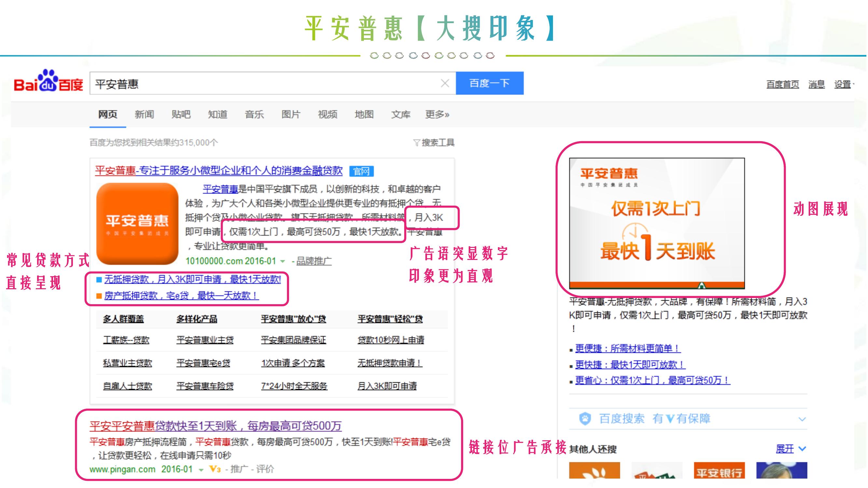Image resolution: width=868 pixels, height=488 pixels.
Task: Open the 月入3K即可申请 table link
Action: (387, 386)
